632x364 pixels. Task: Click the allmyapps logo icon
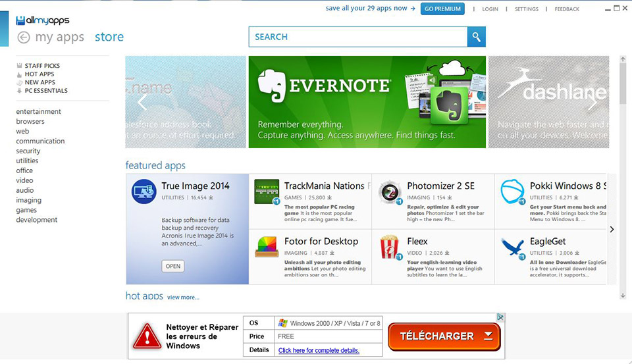pos(20,20)
